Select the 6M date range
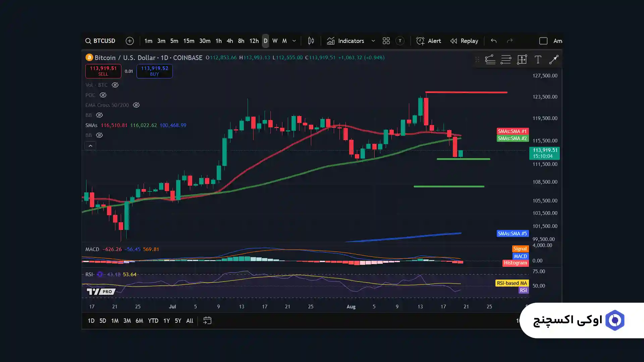The width and height of the screenshot is (644, 362). 139,321
